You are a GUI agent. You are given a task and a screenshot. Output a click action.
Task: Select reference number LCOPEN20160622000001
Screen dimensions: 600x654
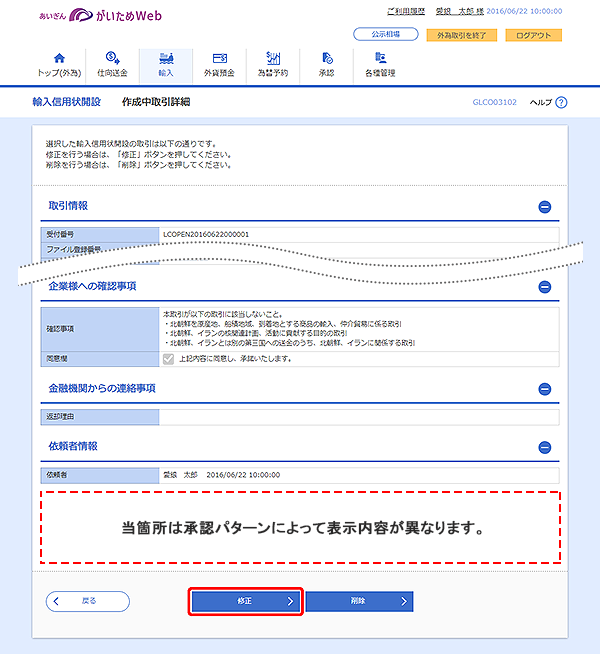click(x=206, y=234)
